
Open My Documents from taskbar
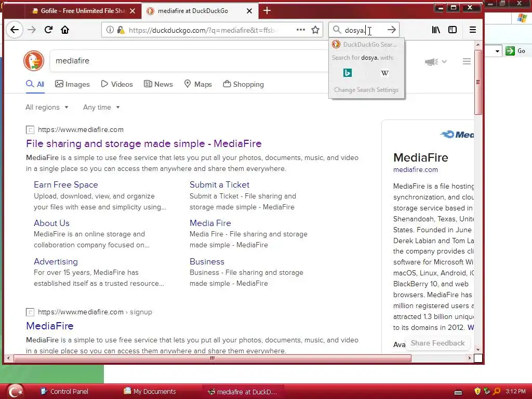pos(150,392)
